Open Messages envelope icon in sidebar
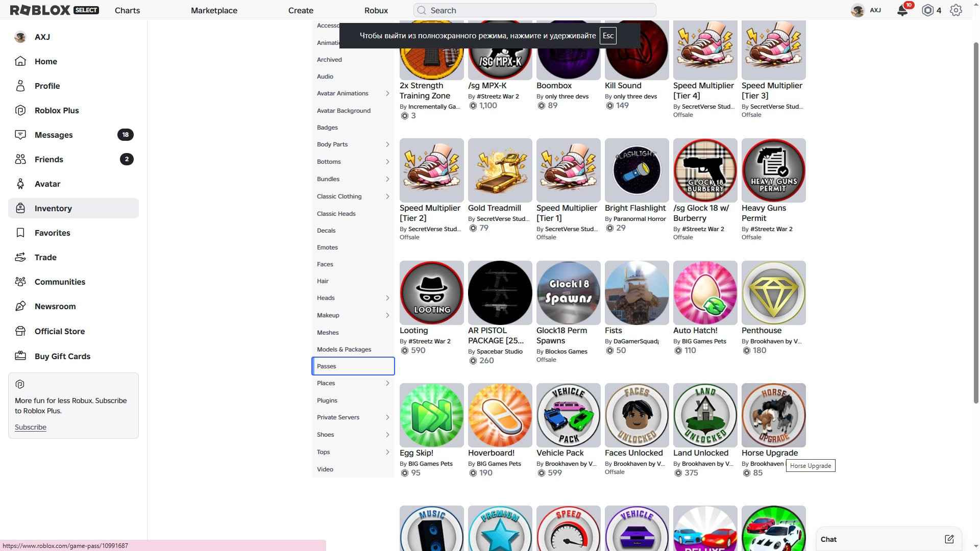Image resolution: width=980 pixels, height=551 pixels. coord(20,135)
